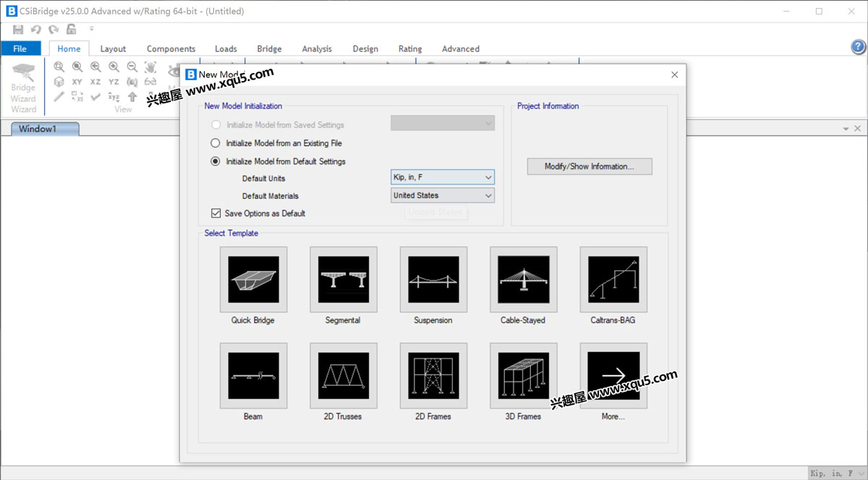The height and width of the screenshot is (480, 868).
Task: Click the pencil refresh icon in View group
Action: [x=59, y=96]
